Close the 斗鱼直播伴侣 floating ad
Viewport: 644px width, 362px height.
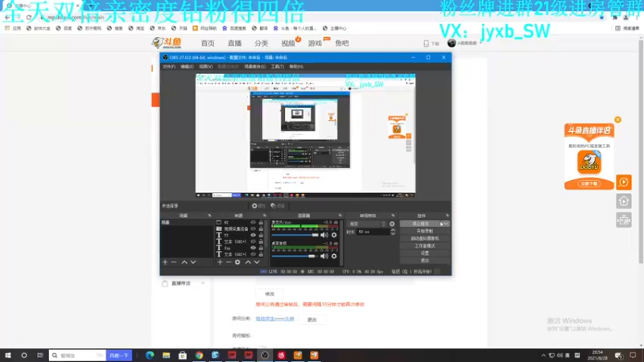click(x=617, y=120)
